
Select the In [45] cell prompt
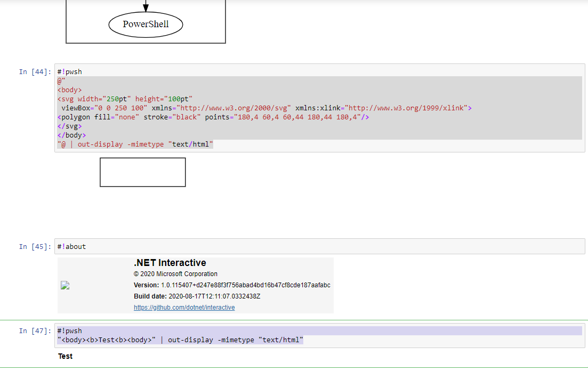point(34,246)
